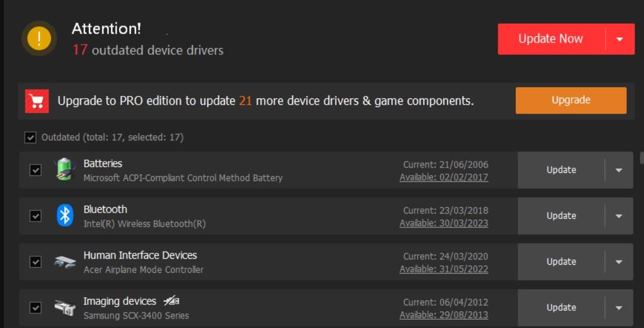Viewport: 644px width, 328px height.
Task: Click the vertical scrollbar thumb
Action: 642,158
